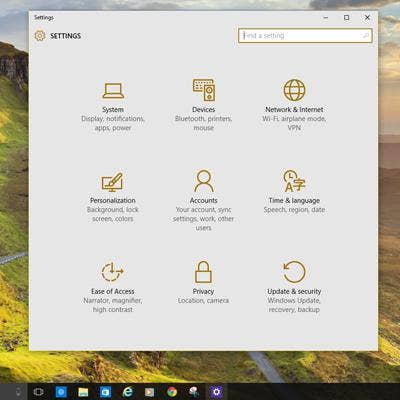The width and height of the screenshot is (400, 400).
Task: Click the 'Ease of Access' label text
Action: point(113,291)
